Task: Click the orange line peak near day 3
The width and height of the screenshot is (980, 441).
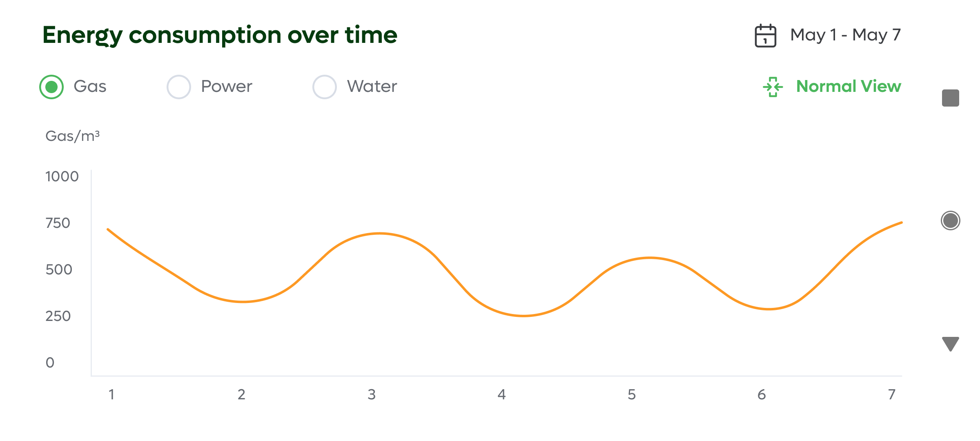Action: point(380,234)
